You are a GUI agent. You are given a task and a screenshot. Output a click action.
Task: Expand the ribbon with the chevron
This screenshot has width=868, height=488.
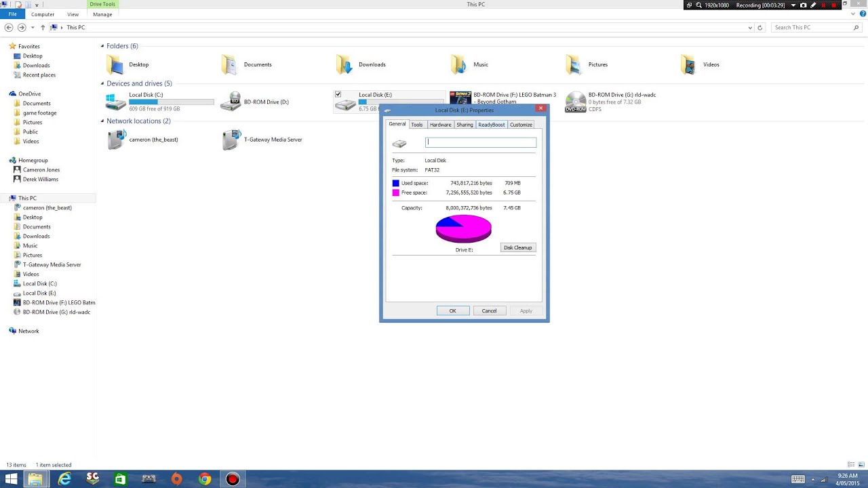click(854, 14)
